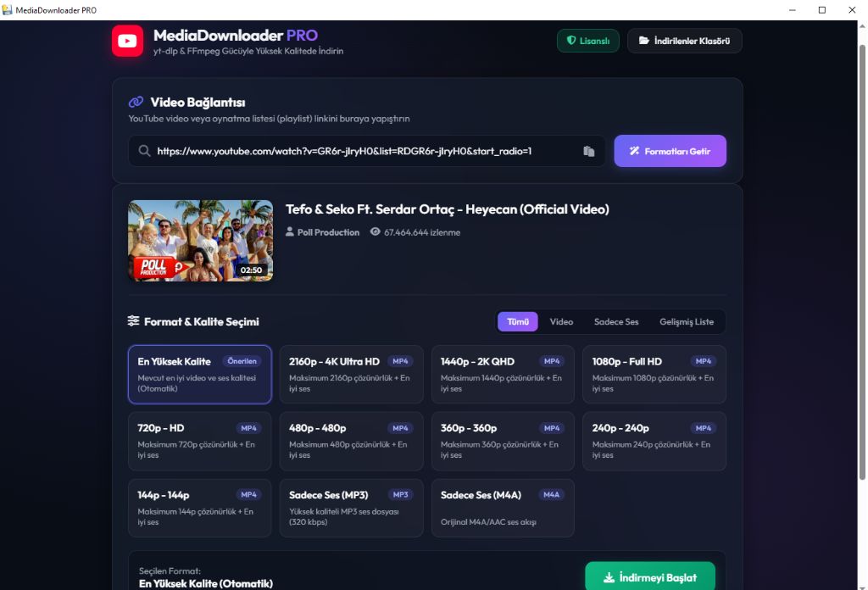The width and height of the screenshot is (868, 590).
Task: Click the folder icon in İndirilenler Klasörü button
Action: pos(644,41)
